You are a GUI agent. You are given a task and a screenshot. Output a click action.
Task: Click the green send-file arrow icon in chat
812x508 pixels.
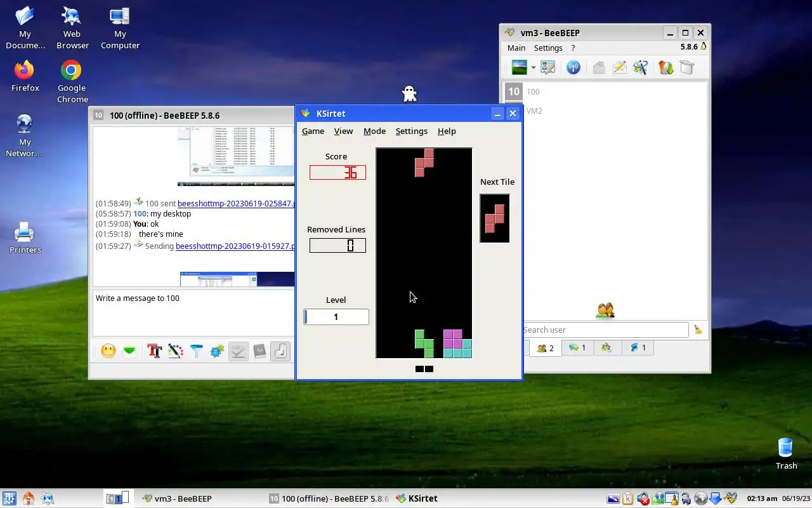click(x=129, y=351)
